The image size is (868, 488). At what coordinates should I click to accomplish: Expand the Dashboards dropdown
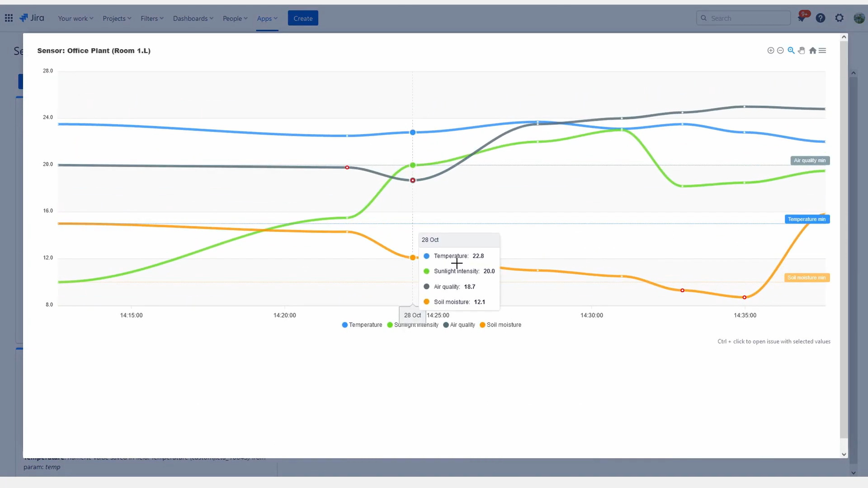coord(193,19)
